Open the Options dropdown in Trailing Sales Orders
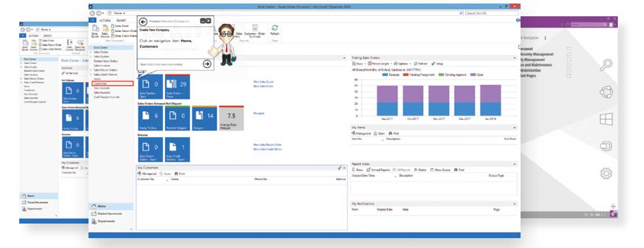Screen dimensions: 644x248 coord(403,63)
